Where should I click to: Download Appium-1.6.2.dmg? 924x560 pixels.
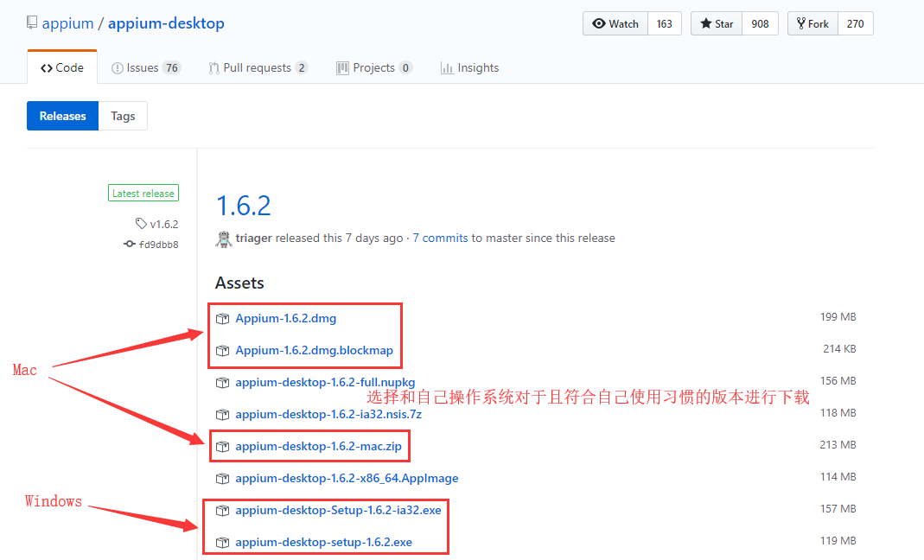point(286,318)
